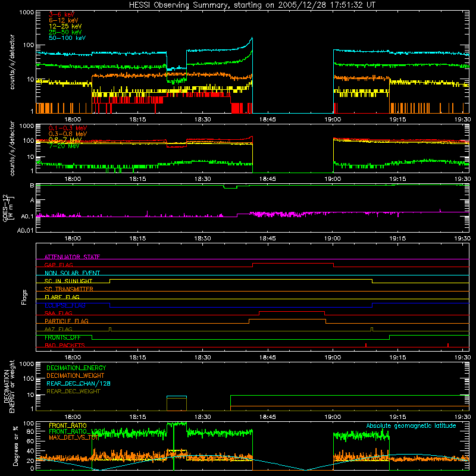Select the NON_SOLAR_EVENT flag label
Screen dimensions: 476x476
tap(72, 273)
